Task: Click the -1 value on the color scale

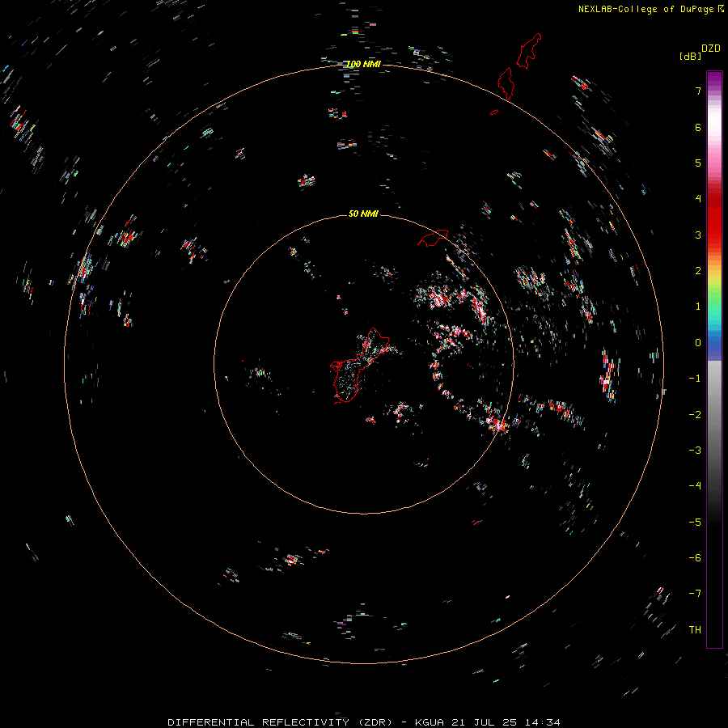Action: [x=695, y=379]
